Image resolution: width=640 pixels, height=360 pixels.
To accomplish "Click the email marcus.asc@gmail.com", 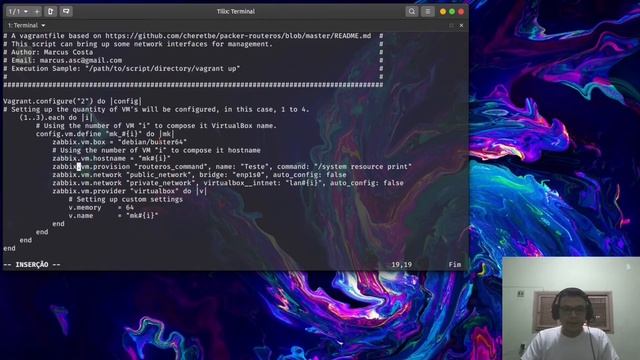I will (x=80, y=60).
